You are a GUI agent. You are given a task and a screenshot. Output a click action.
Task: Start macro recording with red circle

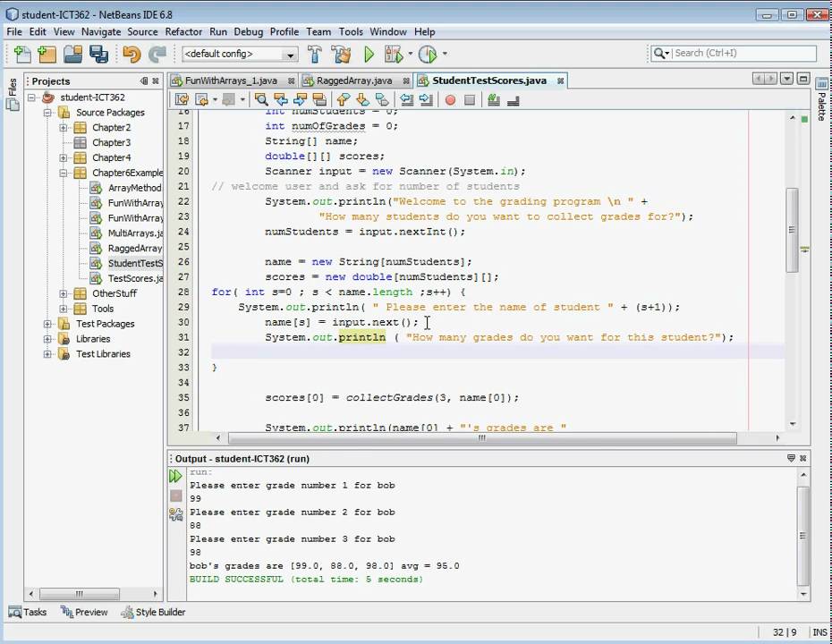click(450, 99)
